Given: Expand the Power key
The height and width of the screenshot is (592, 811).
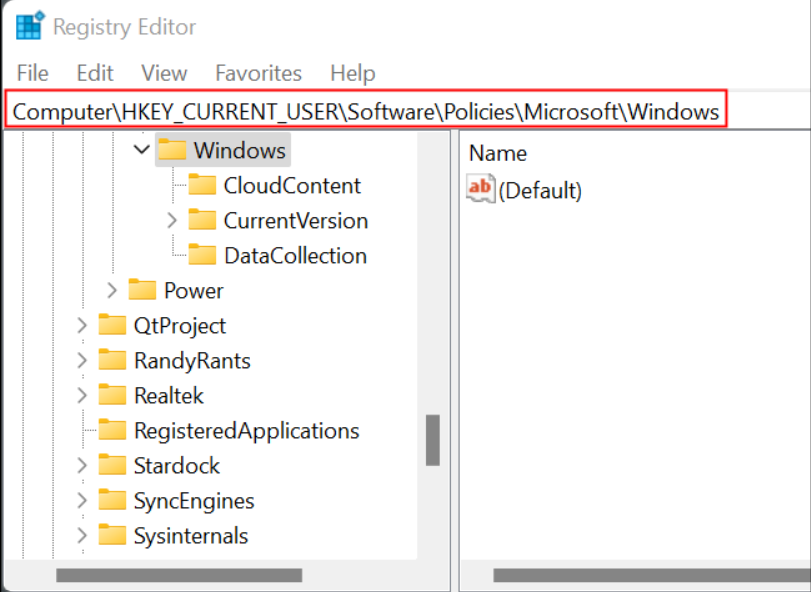Looking at the screenshot, I should (x=111, y=290).
